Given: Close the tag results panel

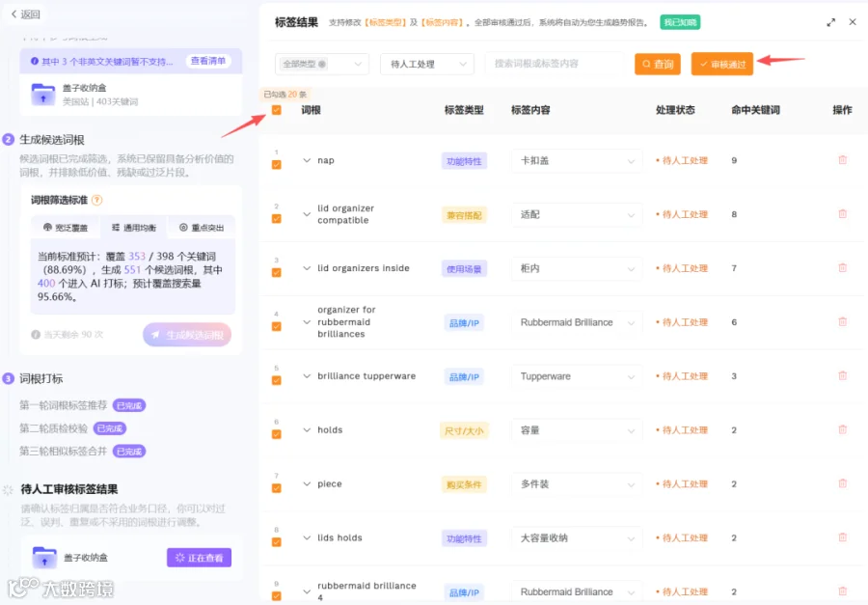Looking at the screenshot, I should tap(853, 22).
